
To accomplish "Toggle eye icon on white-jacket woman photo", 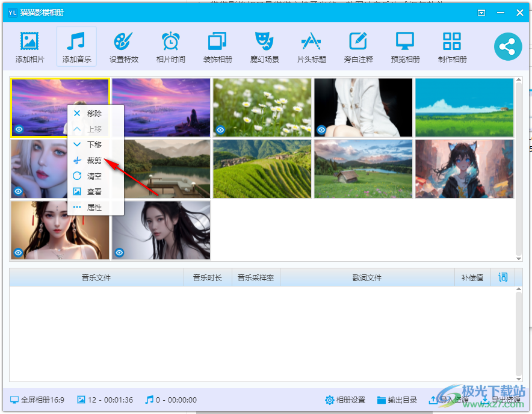I will 322,129.
